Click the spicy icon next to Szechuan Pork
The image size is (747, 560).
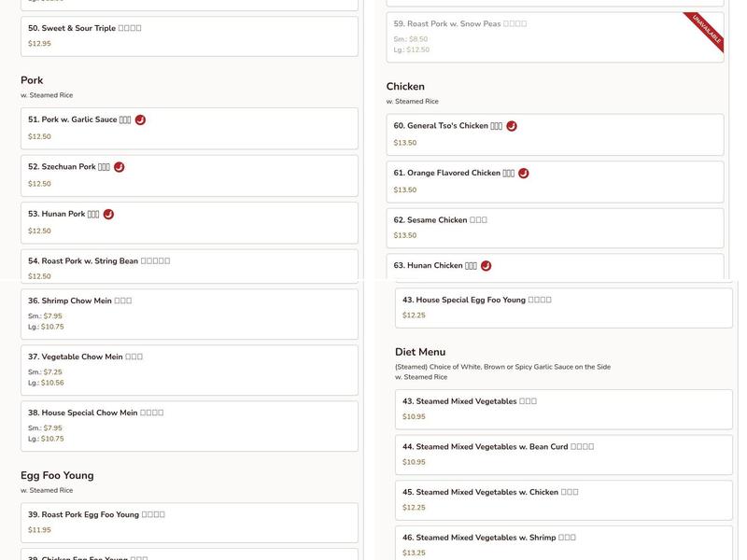119,167
